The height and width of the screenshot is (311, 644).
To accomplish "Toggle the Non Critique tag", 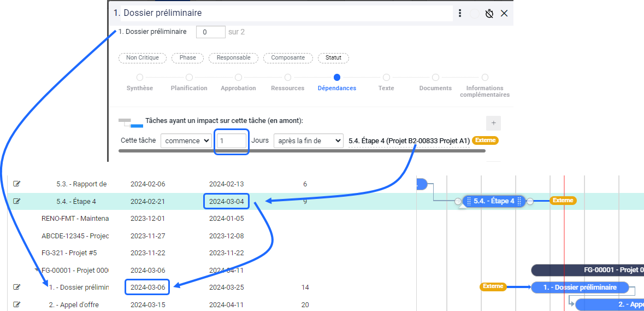I will click(x=143, y=58).
